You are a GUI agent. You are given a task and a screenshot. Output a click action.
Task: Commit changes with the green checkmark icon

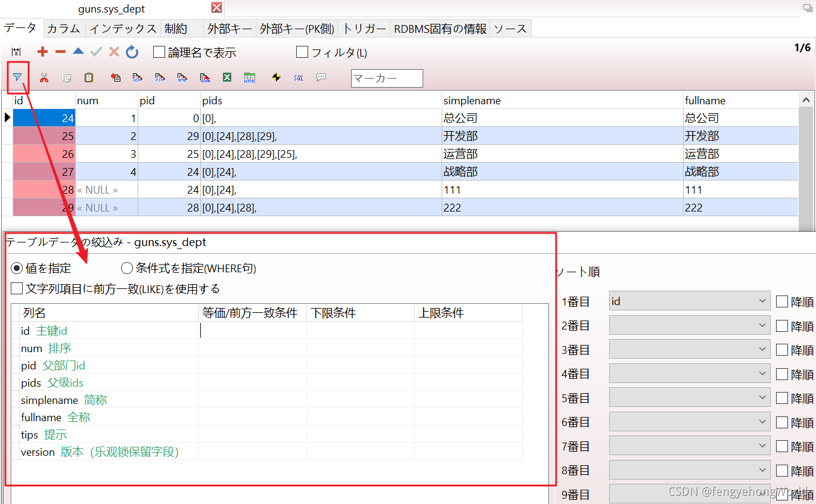click(x=96, y=52)
